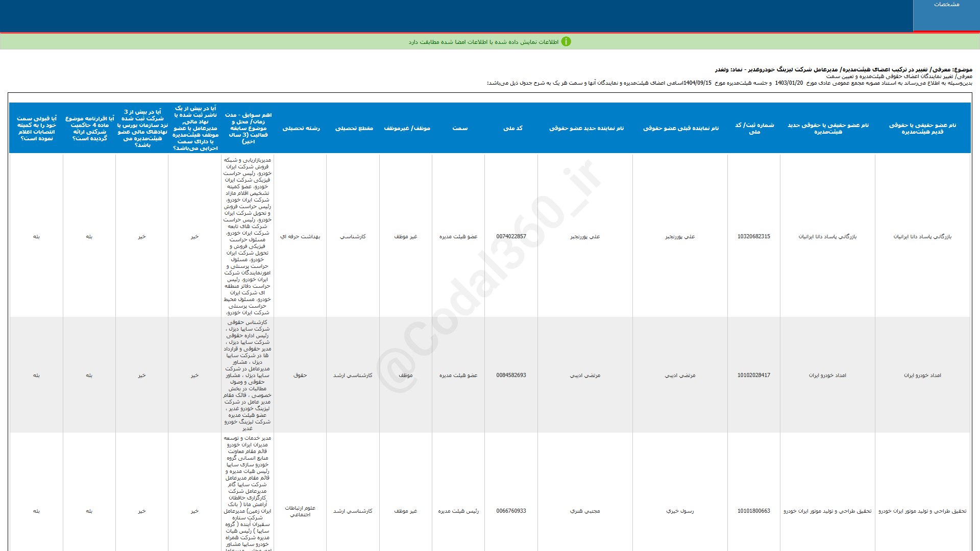
Task: Click the بهداشت حرفه ای field cell
Action: 300,237
